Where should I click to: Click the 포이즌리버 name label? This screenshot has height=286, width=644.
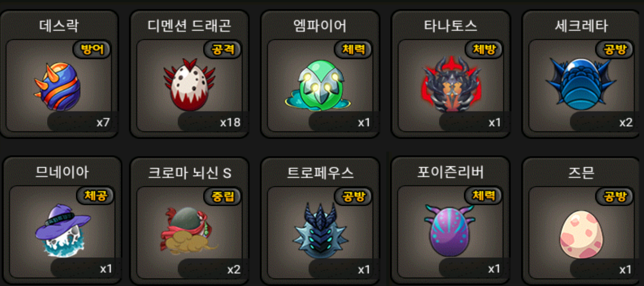pyautogui.click(x=451, y=172)
